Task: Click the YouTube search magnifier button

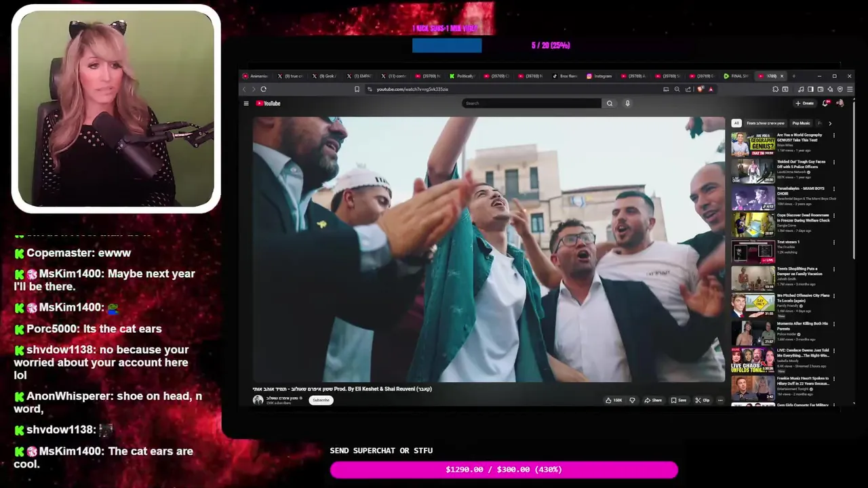Action: click(610, 104)
